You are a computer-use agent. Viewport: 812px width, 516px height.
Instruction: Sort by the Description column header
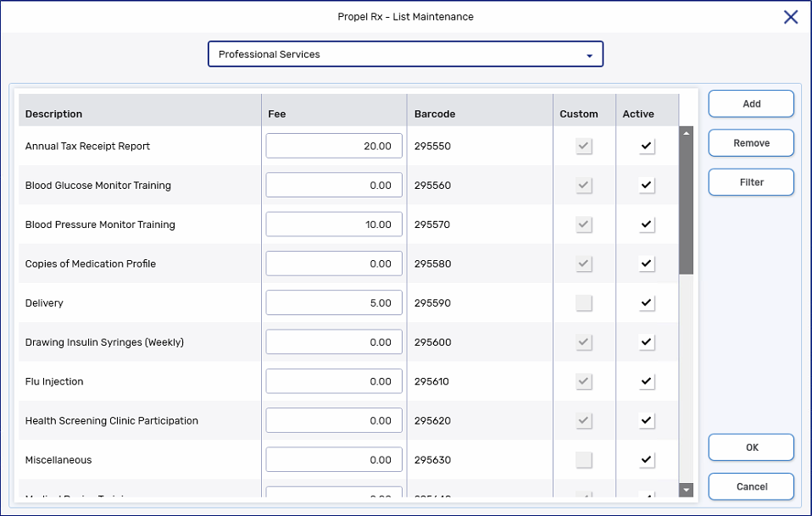[54, 114]
